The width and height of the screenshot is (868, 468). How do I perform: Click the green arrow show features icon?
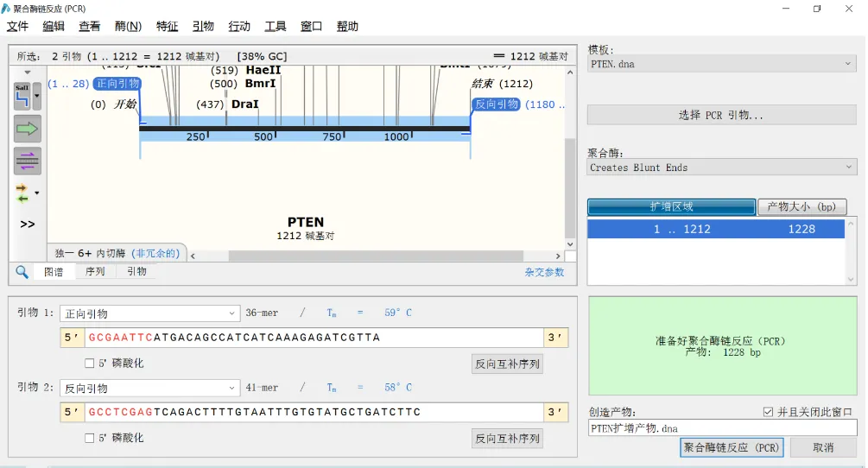pyautogui.click(x=27, y=129)
